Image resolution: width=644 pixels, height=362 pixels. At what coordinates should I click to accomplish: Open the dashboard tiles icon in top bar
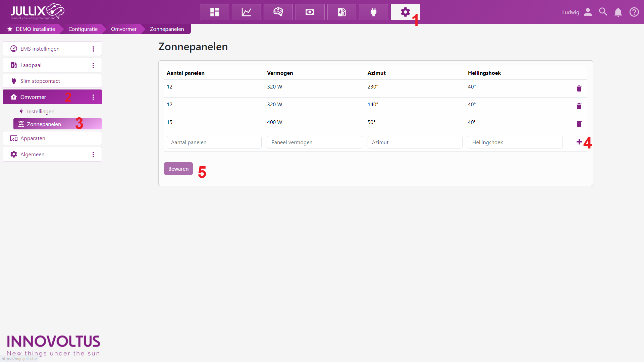point(214,12)
